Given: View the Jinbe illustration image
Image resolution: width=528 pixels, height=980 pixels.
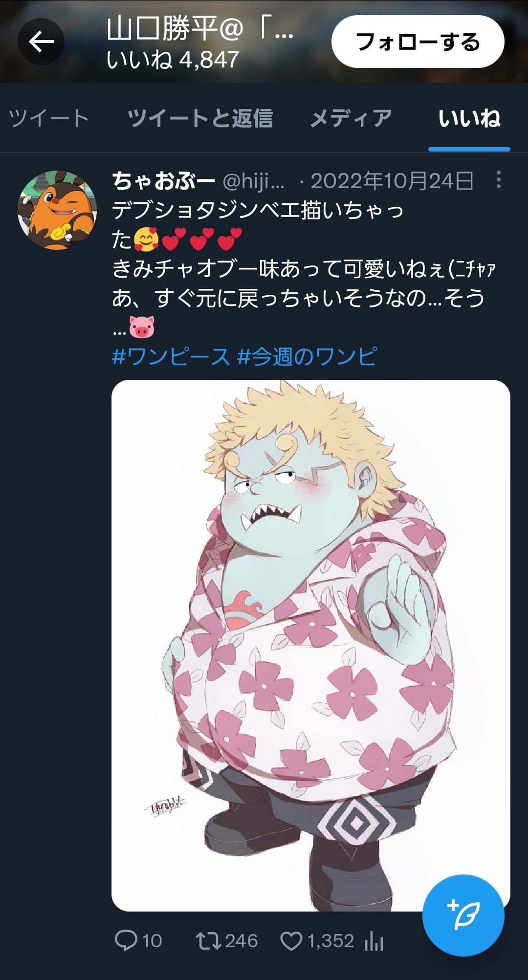Looking at the screenshot, I should pyautogui.click(x=311, y=645).
